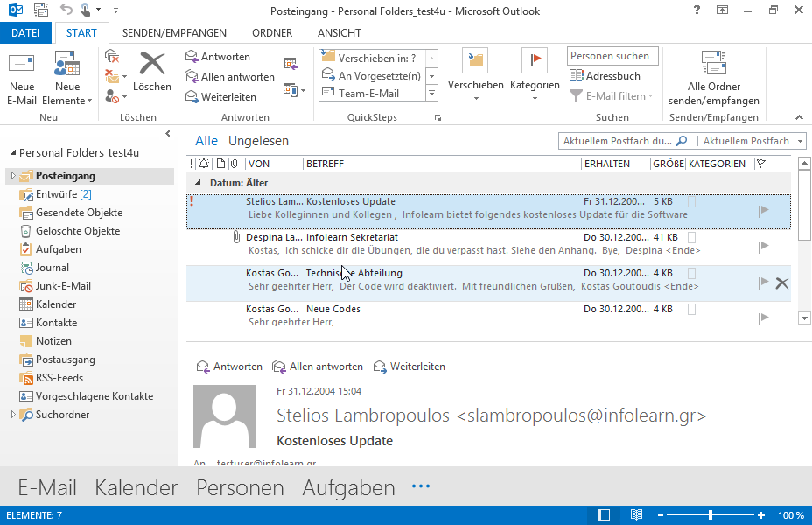Select the START ribbon tab

pos(81,33)
